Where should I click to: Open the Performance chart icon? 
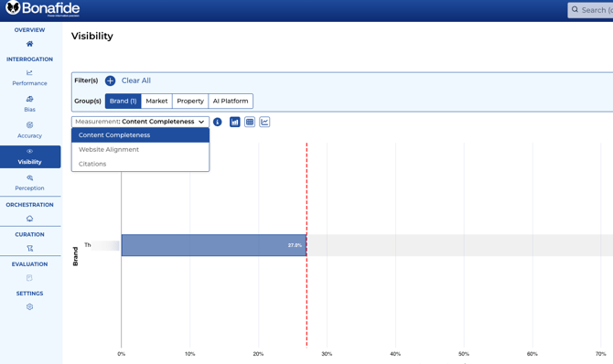(x=29, y=73)
